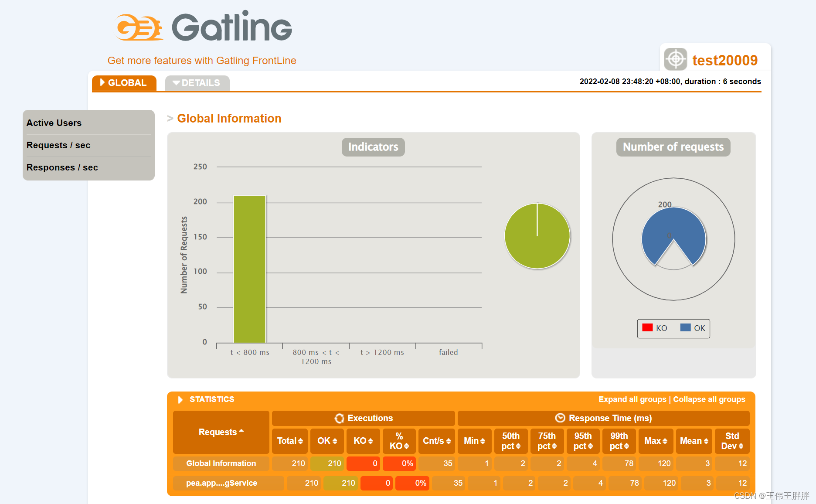Switch to the DETAILS tab

[197, 83]
